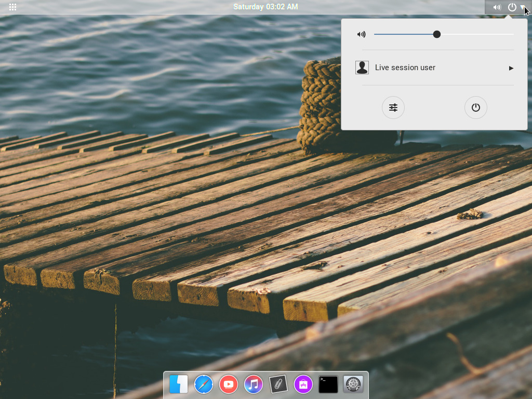Open System Settings via the sliders button
The image size is (532, 399).
pyautogui.click(x=393, y=107)
